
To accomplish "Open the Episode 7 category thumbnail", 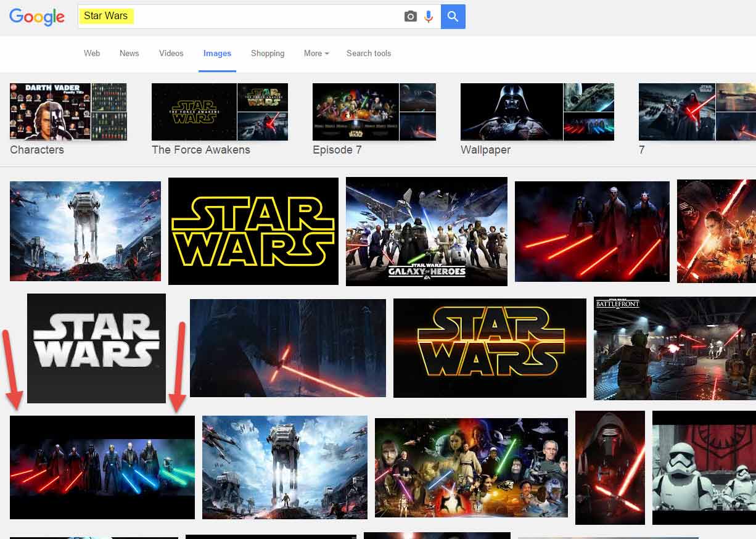I will coord(374,112).
